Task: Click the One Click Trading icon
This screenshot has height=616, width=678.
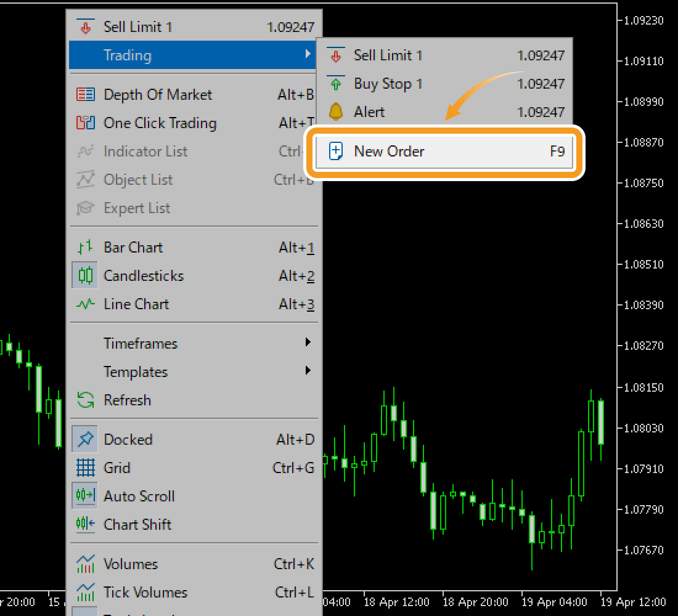Action: click(86, 123)
